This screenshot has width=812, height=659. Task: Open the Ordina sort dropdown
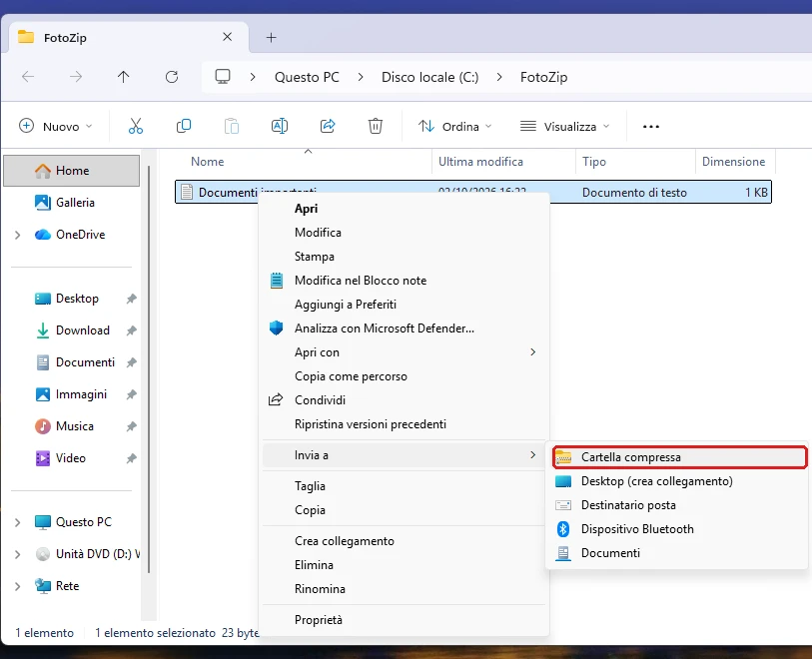coord(454,127)
